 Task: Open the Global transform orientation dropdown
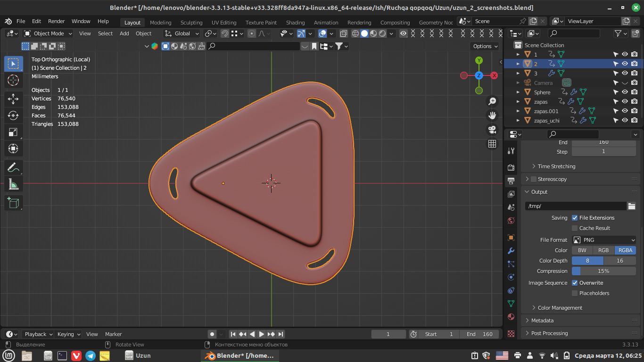(x=182, y=33)
